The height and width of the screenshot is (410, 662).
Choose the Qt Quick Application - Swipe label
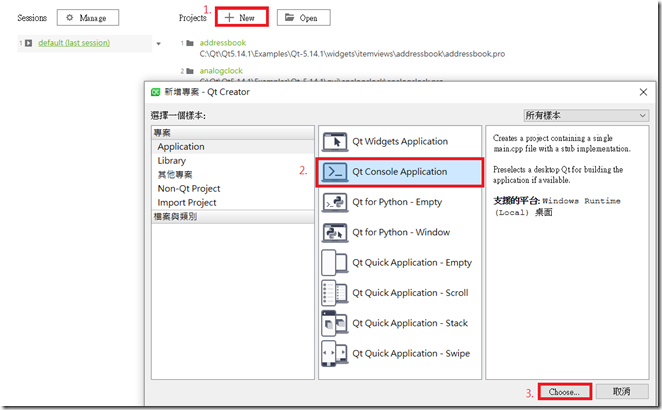411,354
